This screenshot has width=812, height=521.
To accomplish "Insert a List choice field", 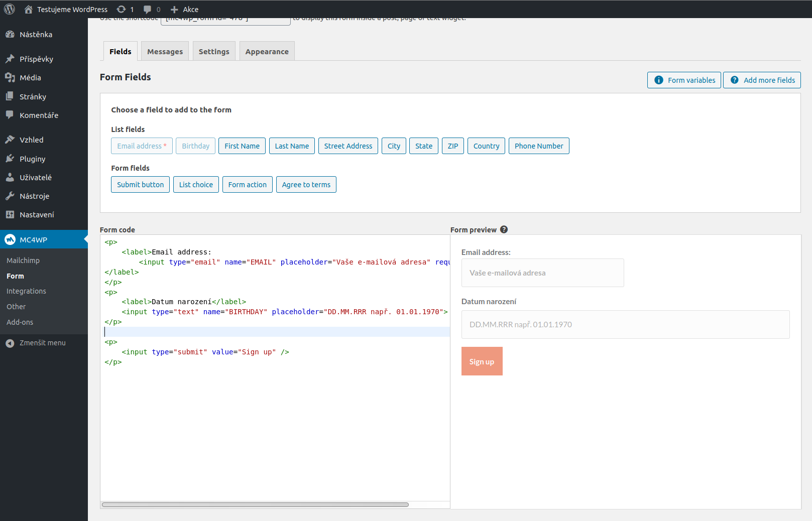I will 196,185.
